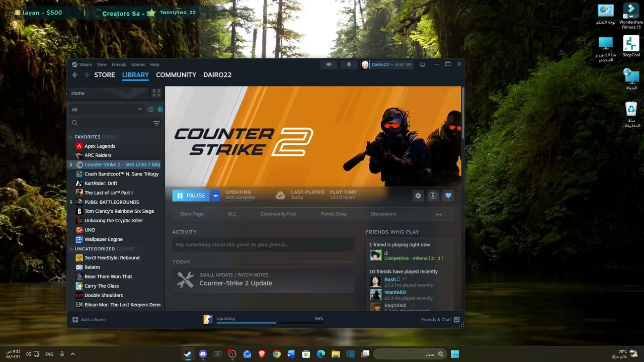
Task: Click the library search field
Action: [111, 123]
